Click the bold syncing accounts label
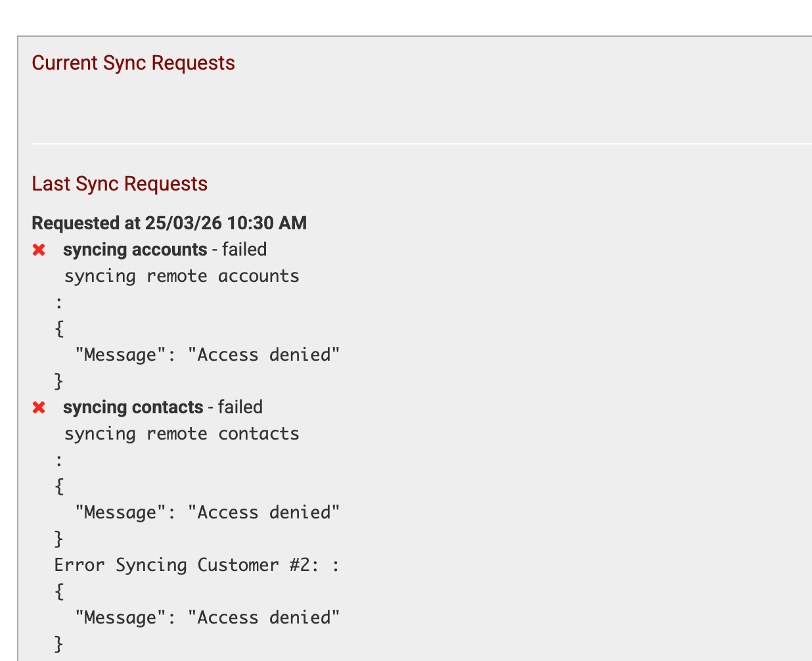812x661 pixels. point(135,250)
